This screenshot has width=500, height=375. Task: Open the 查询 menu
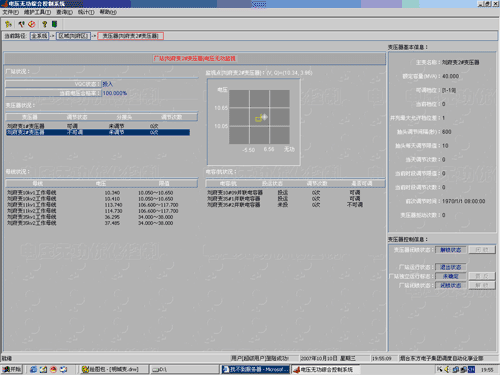click(64, 12)
